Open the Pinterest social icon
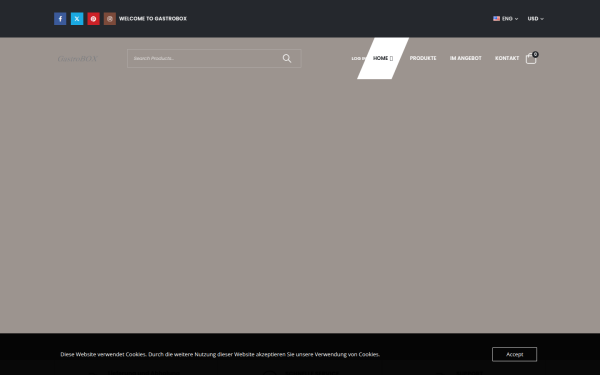The width and height of the screenshot is (600, 375). 93,19
